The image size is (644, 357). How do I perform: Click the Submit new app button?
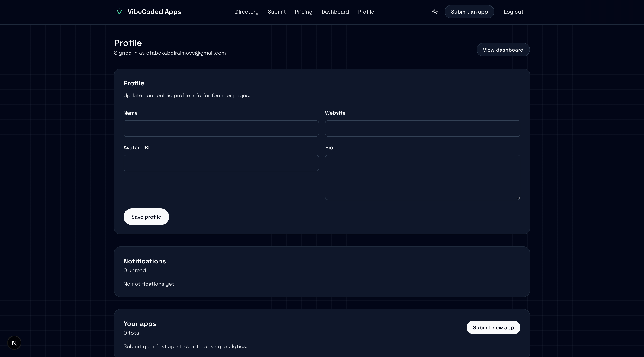point(493,327)
